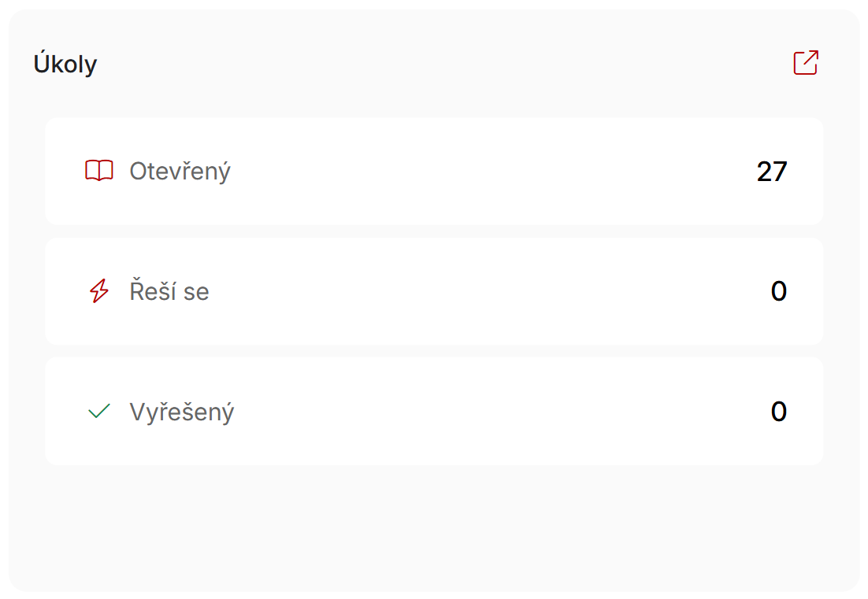This screenshot has height=599, width=868.
Task: Click the green checkmark icon for Vyřešený
Action: 99,411
